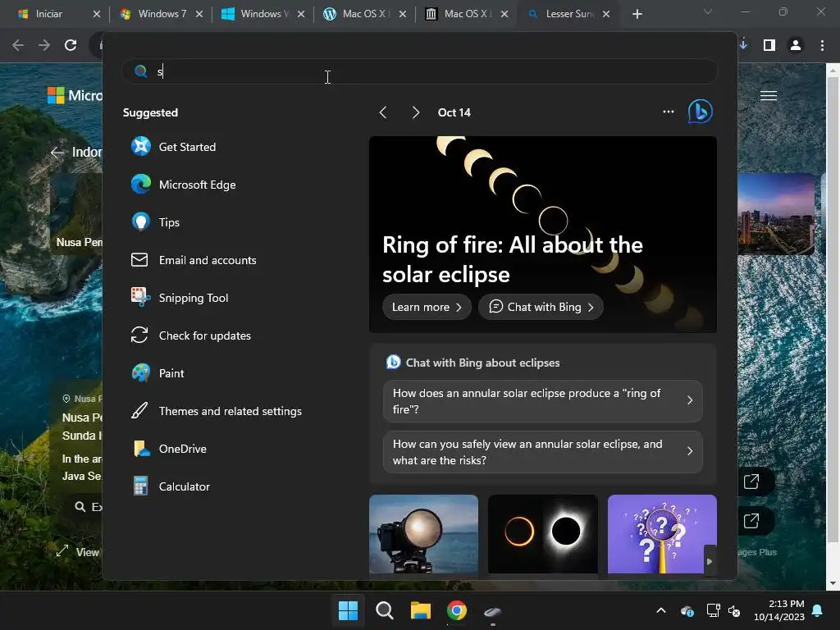Click the Bing chat icon in search panel
840x630 pixels.
[701, 112]
